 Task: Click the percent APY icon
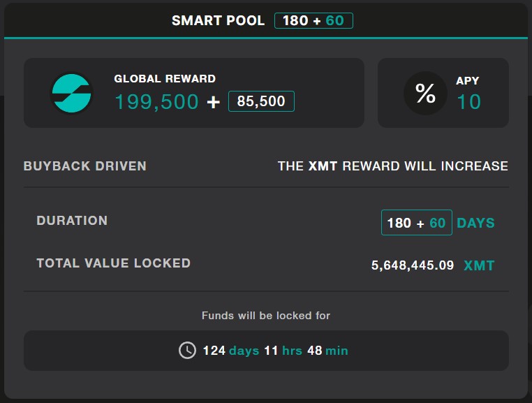pyautogui.click(x=425, y=93)
